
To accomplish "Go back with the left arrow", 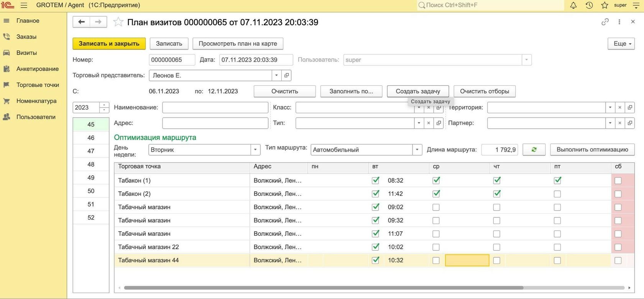I will 81,22.
